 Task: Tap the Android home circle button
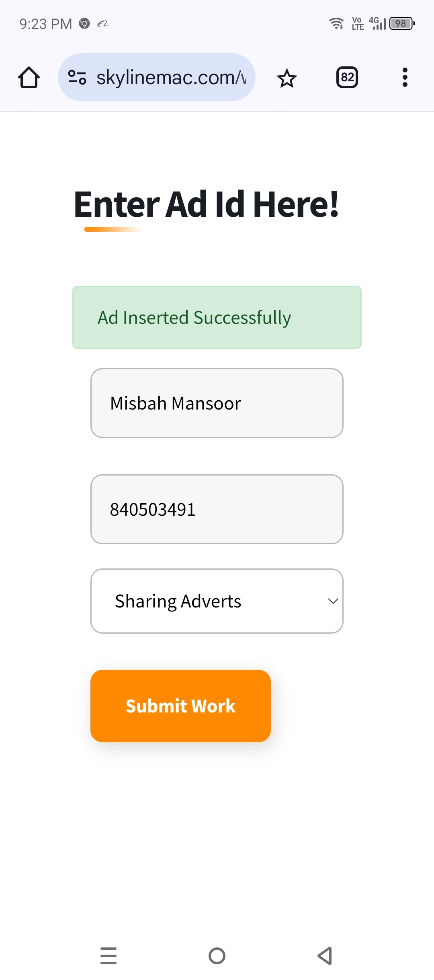pyautogui.click(x=217, y=956)
